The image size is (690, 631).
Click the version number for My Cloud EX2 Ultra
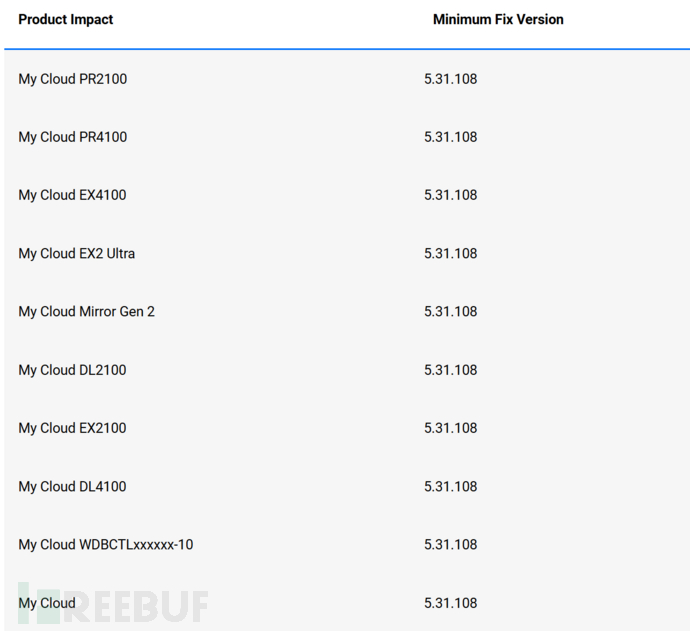click(450, 253)
